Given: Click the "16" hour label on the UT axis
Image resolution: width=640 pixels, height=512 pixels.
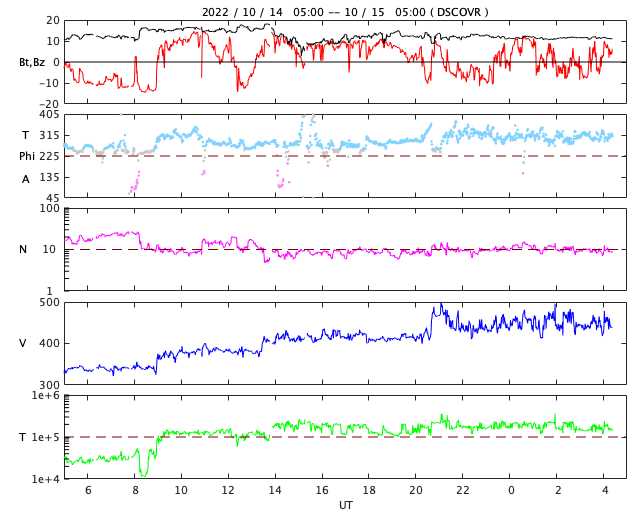Looking at the screenshot, I should tap(322, 490).
